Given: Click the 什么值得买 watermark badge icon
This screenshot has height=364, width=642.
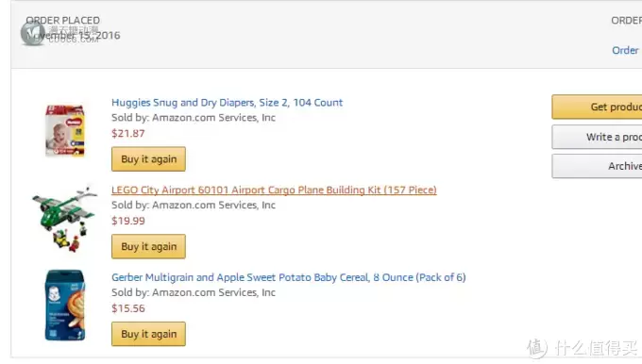Looking at the screenshot, I should (x=537, y=348).
